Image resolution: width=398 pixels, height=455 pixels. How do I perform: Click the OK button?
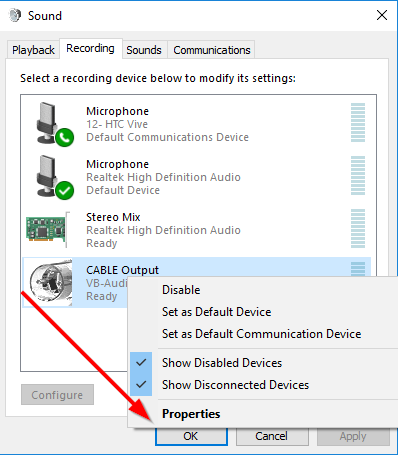coord(191,436)
